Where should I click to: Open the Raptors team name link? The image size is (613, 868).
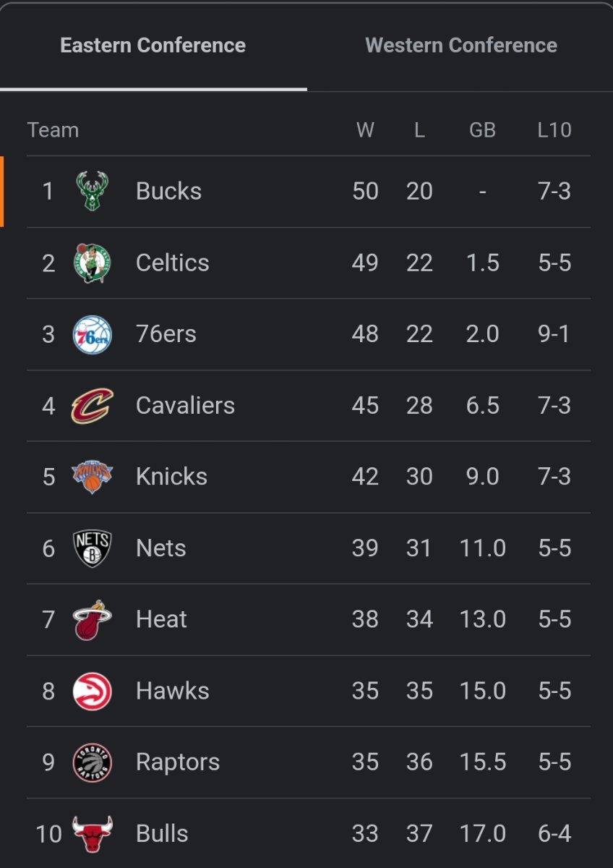(x=178, y=762)
